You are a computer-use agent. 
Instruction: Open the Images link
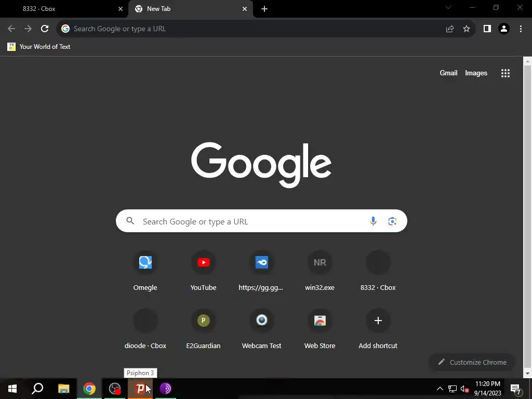(476, 73)
